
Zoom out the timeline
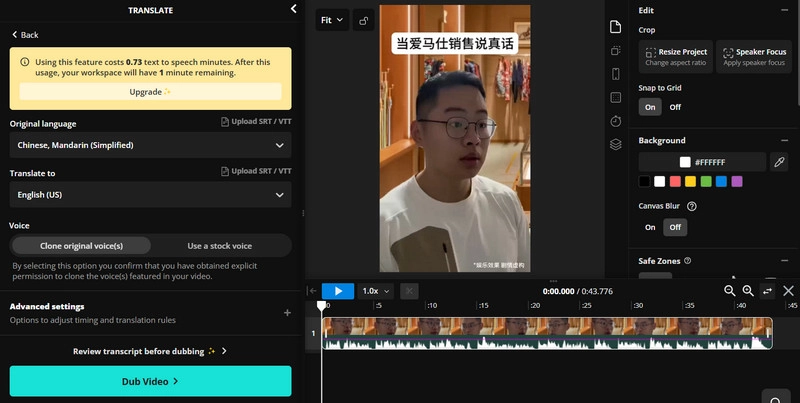(x=730, y=291)
